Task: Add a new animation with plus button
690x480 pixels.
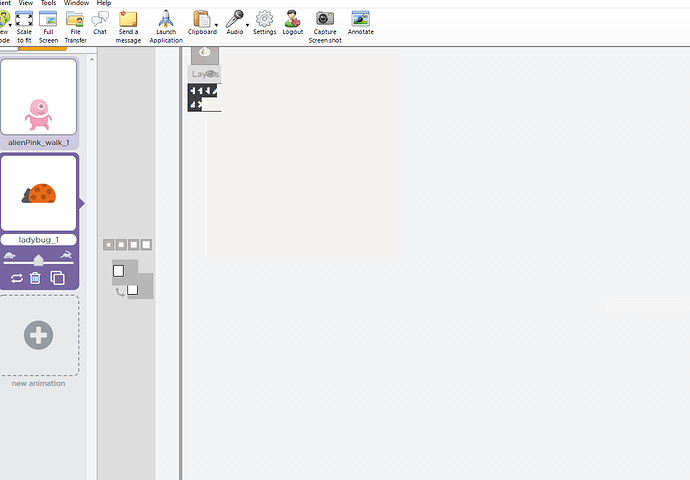Action: click(39, 335)
